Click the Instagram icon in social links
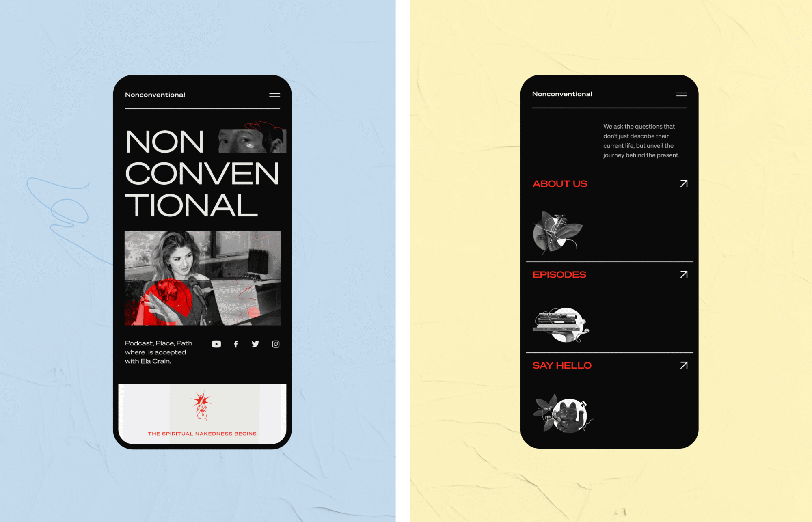 tap(276, 345)
